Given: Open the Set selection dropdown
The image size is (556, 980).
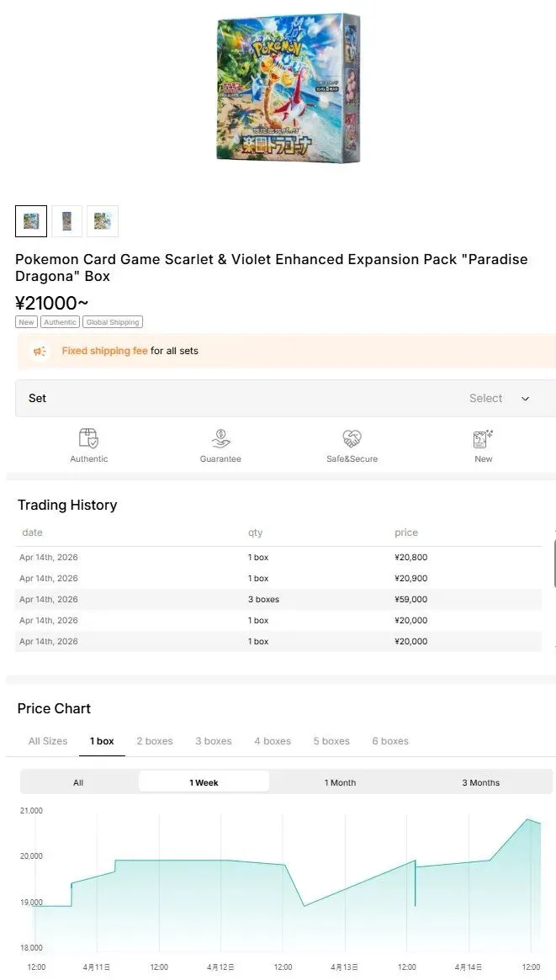Looking at the screenshot, I should [285, 398].
